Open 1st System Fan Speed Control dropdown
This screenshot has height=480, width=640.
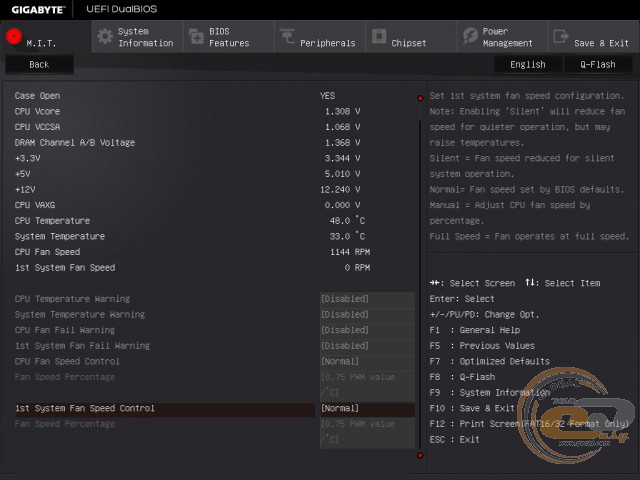tap(367, 408)
